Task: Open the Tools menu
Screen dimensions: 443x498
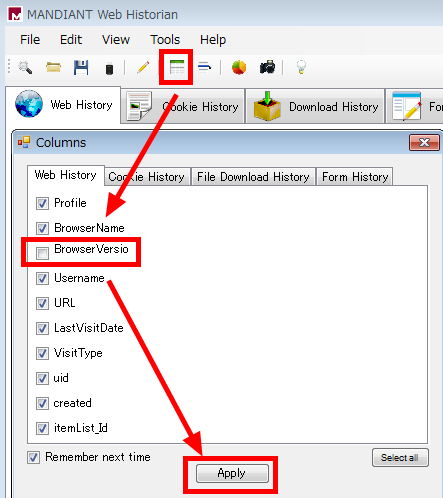Action: [165, 40]
